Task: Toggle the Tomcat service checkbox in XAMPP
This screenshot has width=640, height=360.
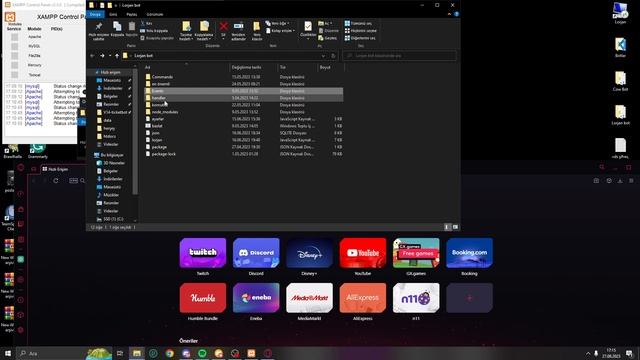Action: [x=15, y=75]
